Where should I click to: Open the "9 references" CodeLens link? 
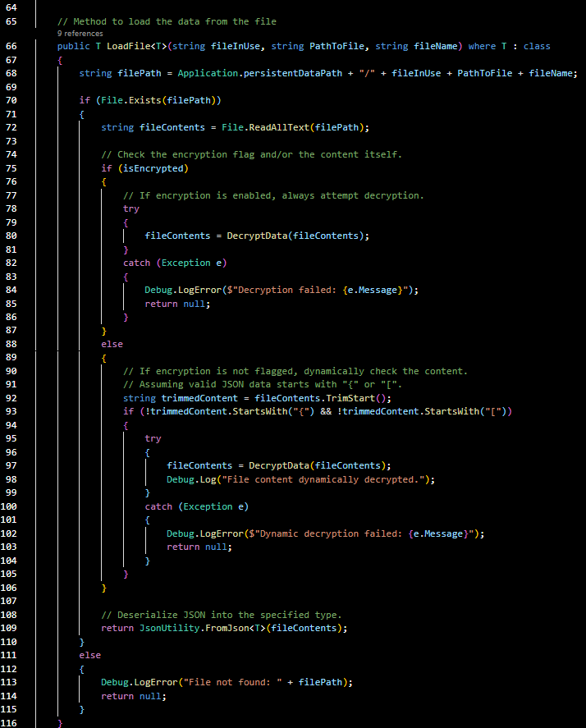click(x=80, y=34)
